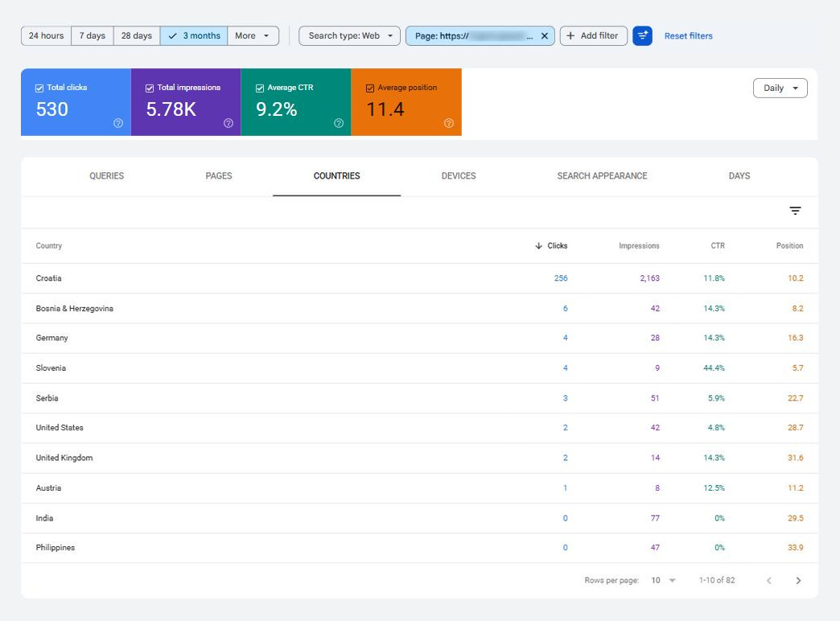Image resolution: width=840 pixels, height=621 pixels.
Task: Click help icon on Total clicks card
Action: tap(117, 123)
